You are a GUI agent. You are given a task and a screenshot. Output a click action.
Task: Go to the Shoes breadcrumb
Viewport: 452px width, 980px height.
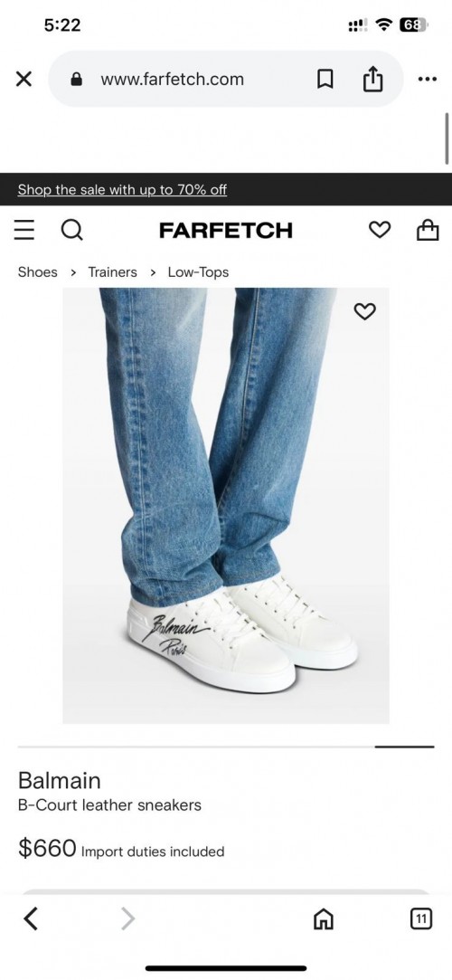(37, 271)
